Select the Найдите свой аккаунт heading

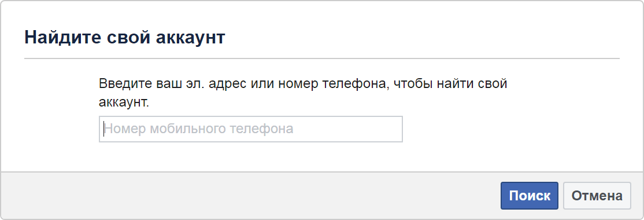pyautogui.click(x=125, y=37)
